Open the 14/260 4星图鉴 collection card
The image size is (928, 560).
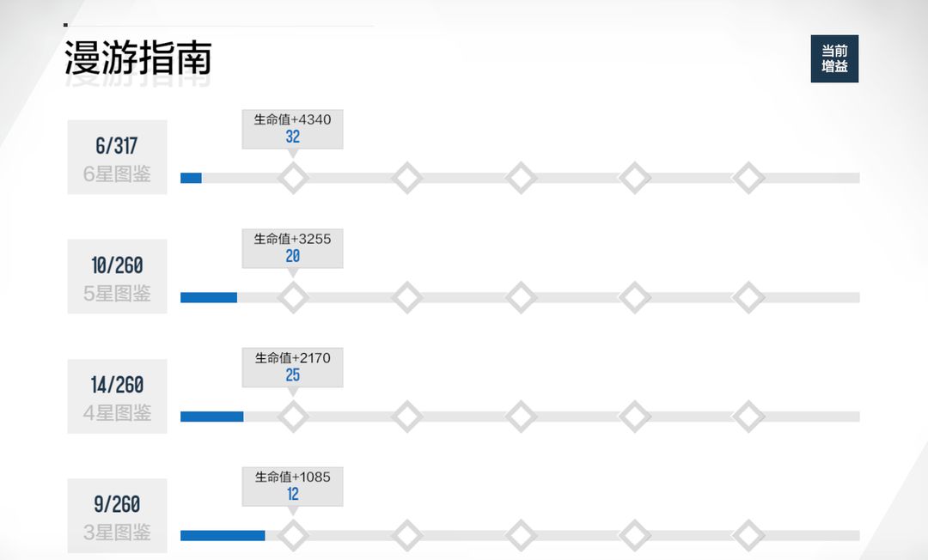[x=117, y=396]
